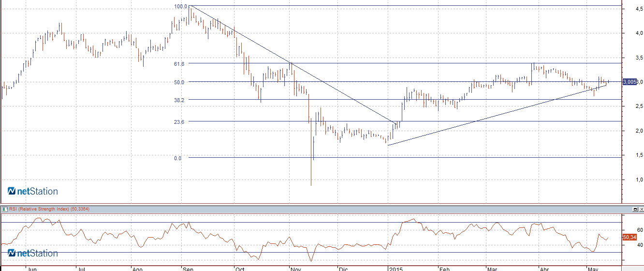The width and height of the screenshot is (644, 271).
Task: Click the Jun label on time axis
Action: coord(33,268)
